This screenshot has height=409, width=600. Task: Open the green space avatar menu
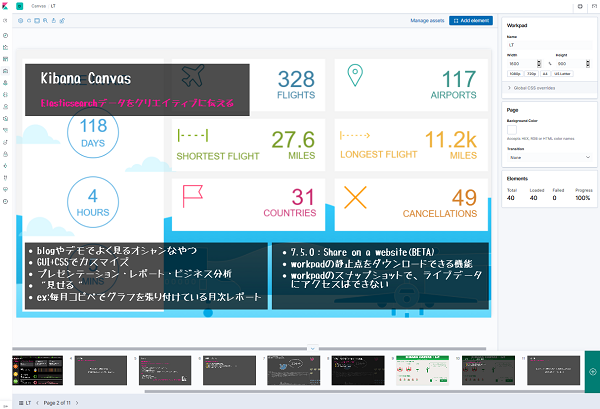(20, 6)
